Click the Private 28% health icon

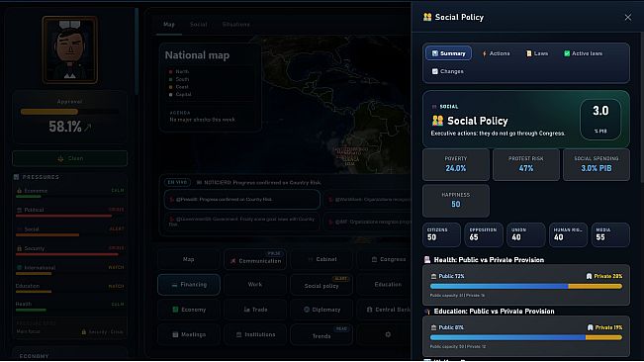click(x=589, y=276)
